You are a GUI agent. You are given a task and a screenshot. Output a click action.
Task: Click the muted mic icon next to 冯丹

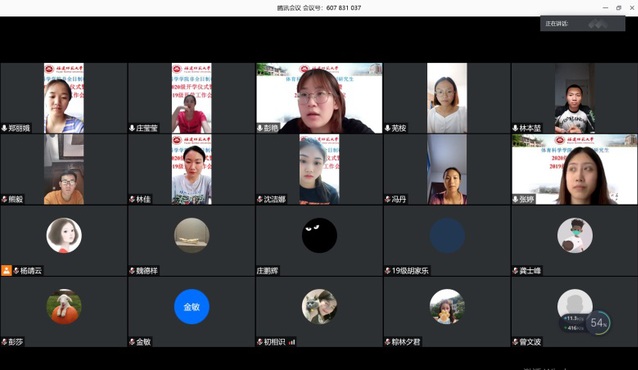point(387,199)
